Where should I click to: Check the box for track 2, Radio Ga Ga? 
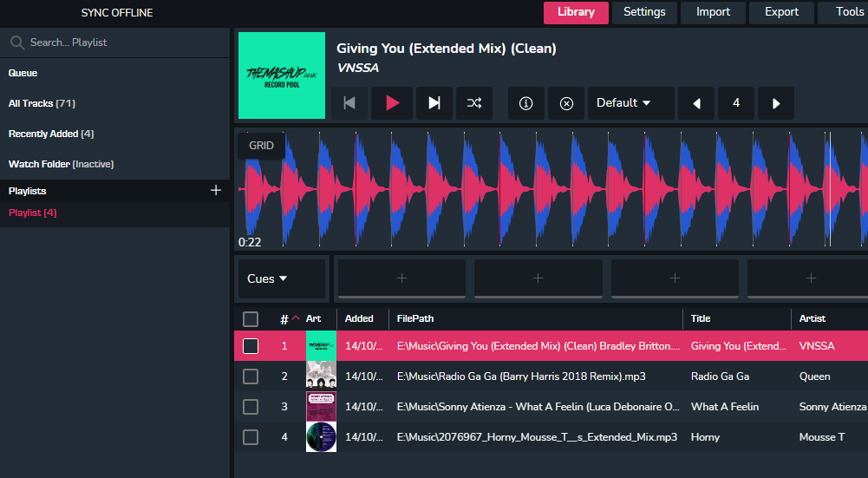click(251, 377)
